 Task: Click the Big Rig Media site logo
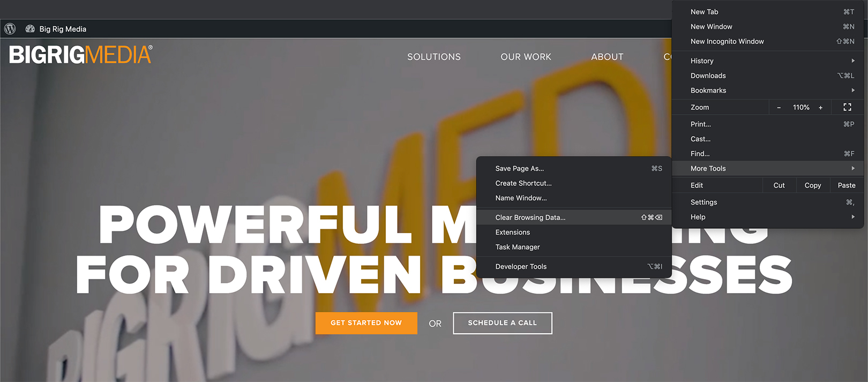[x=81, y=55]
